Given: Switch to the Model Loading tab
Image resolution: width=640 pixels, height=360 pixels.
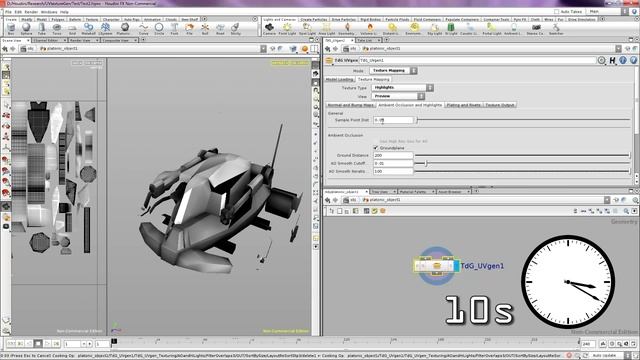Looking at the screenshot, I should pos(340,79).
